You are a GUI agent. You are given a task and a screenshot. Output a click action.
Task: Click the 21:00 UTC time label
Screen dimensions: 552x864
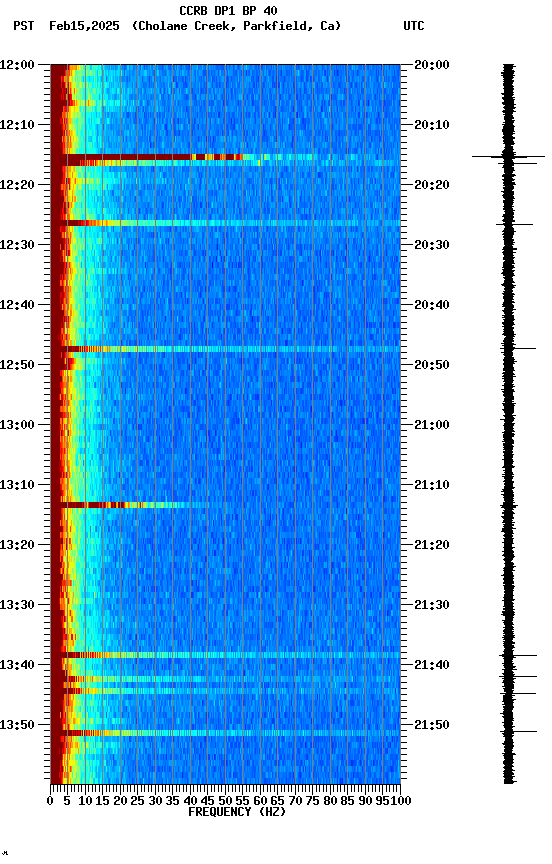tap(432, 425)
